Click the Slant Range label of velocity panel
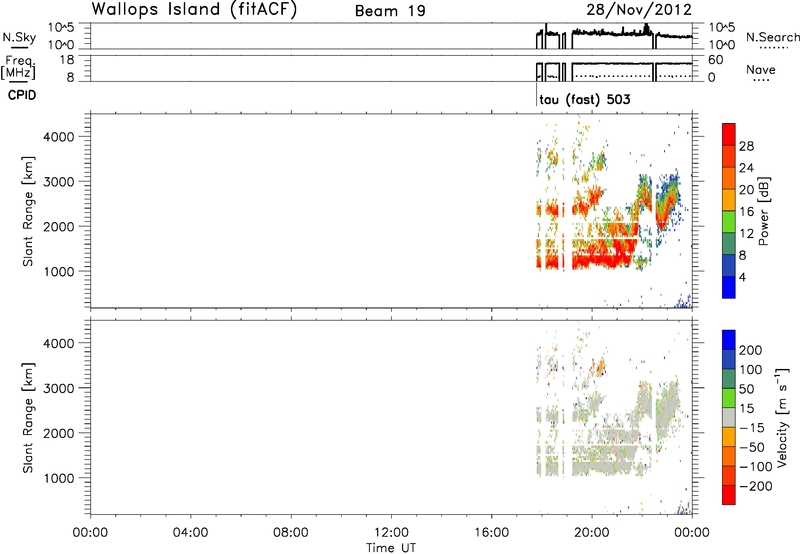800x554 pixels. pyautogui.click(x=28, y=418)
